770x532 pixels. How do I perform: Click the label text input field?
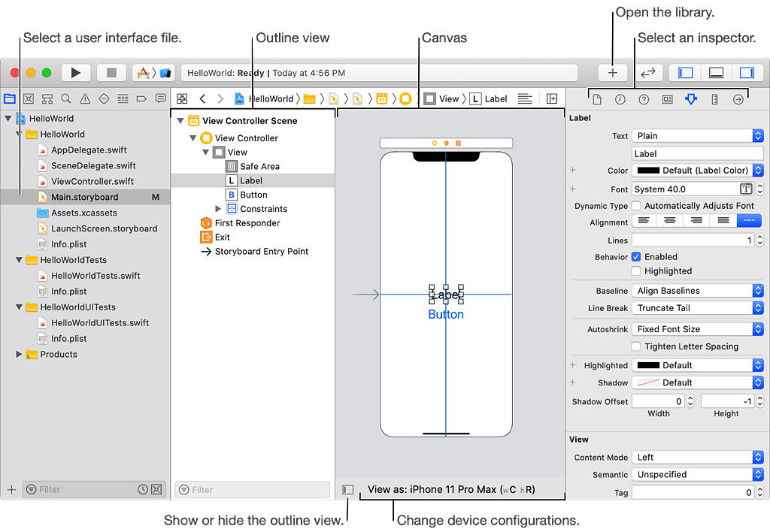pos(698,153)
